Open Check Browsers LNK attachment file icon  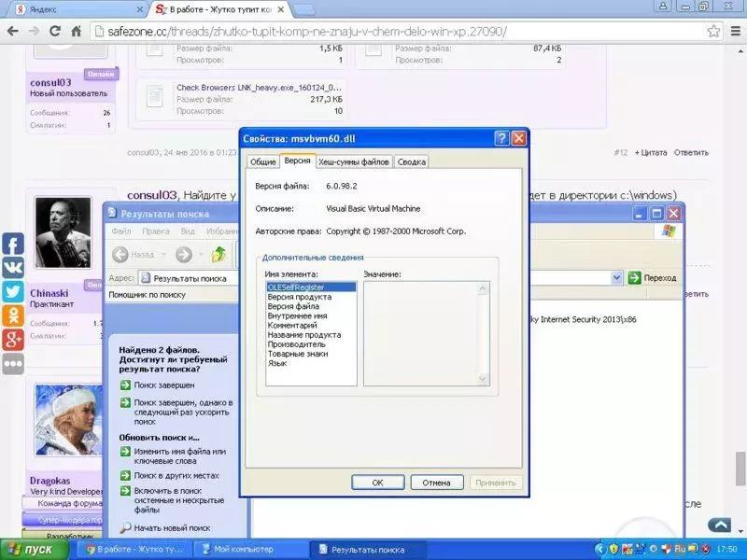[155, 97]
